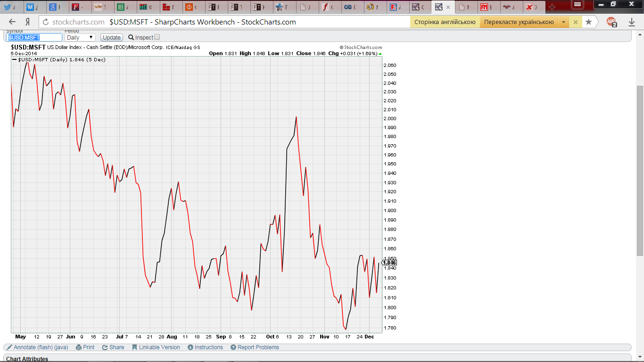Open the browser downloads arrow
644x362 pixels.
tap(632, 22)
